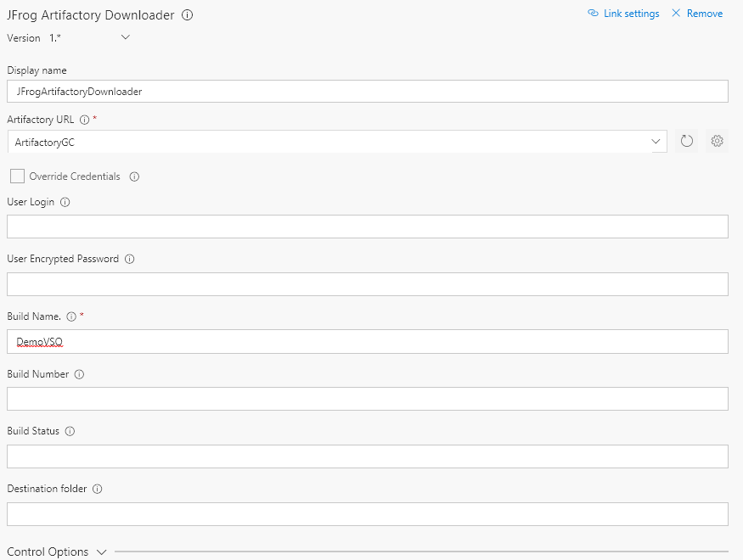Expand the Artifactory URL dropdown list
The height and width of the screenshot is (560, 743).
[x=655, y=141]
